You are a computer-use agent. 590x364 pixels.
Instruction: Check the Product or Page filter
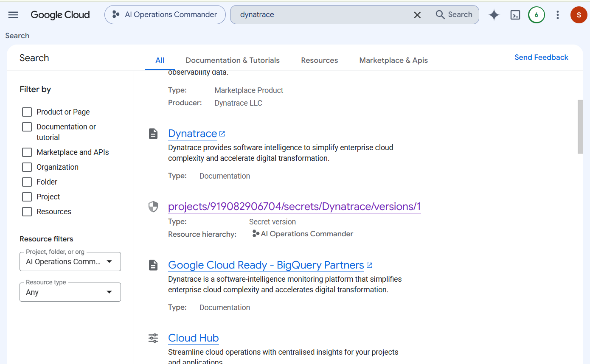[27, 112]
